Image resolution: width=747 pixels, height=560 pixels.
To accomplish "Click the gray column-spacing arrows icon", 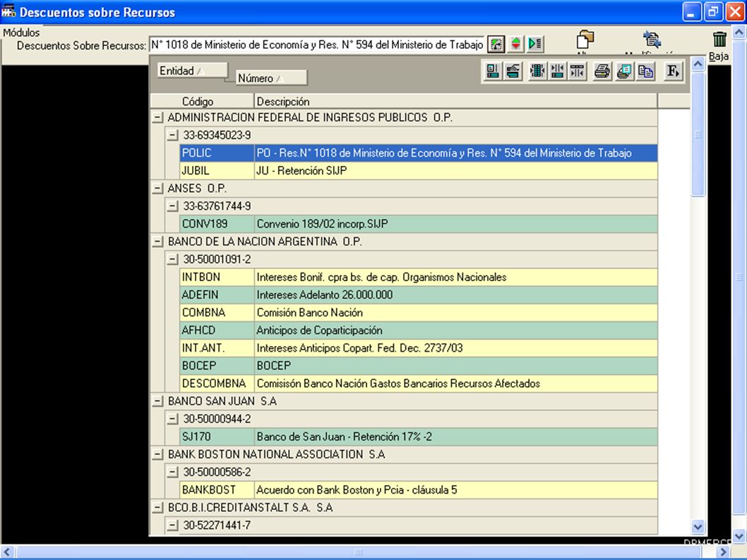I will click(x=577, y=71).
